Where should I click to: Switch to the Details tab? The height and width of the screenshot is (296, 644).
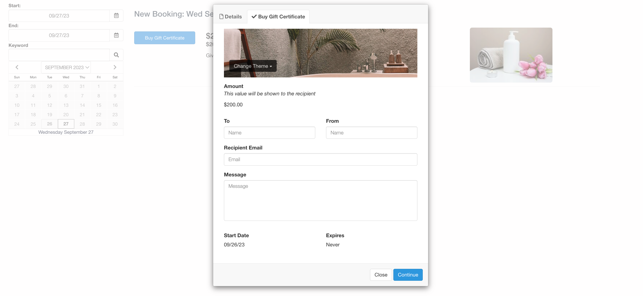click(x=230, y=17)
